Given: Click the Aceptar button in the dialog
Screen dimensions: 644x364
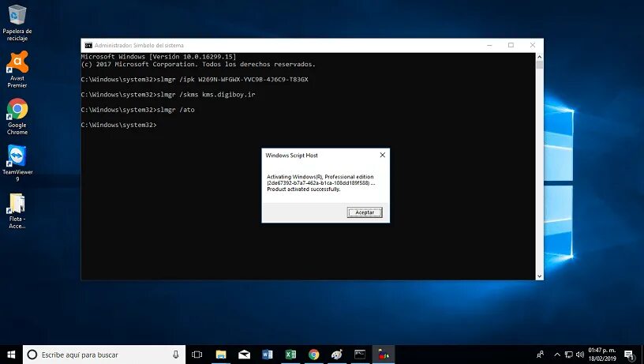Looking at the screenshot, I should pyautogui.click(x=365, y=212).
